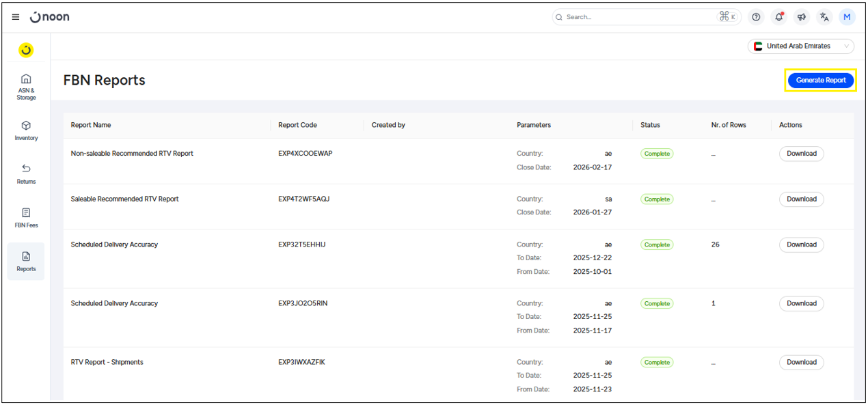
Task: Navigate to Returns in sidebar
Action: [26, 173]
